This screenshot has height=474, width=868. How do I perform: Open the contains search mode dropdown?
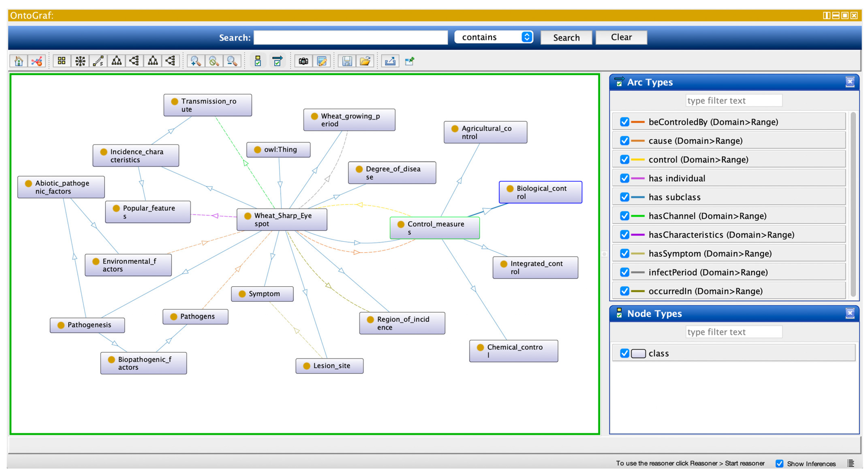(x=494, y=37)
